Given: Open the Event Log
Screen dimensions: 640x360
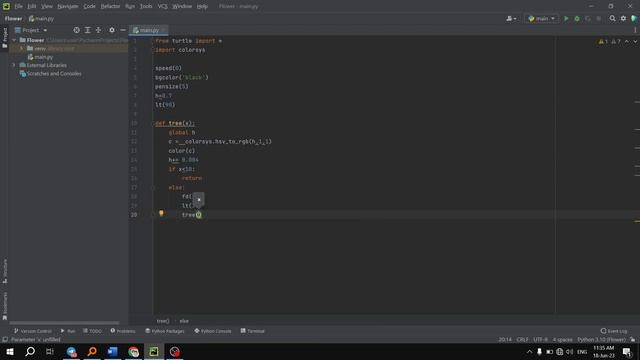Looking at the screenshot, I should (x=614, y=331).
